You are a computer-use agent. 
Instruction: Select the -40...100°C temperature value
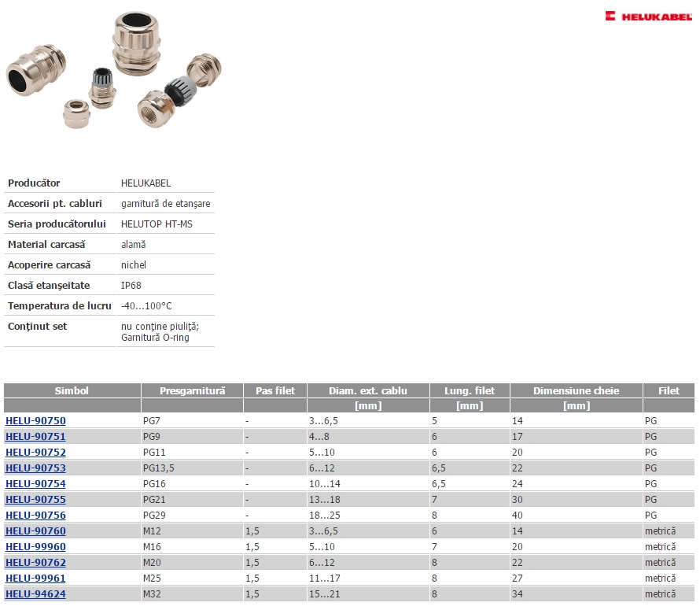point(146,306)
